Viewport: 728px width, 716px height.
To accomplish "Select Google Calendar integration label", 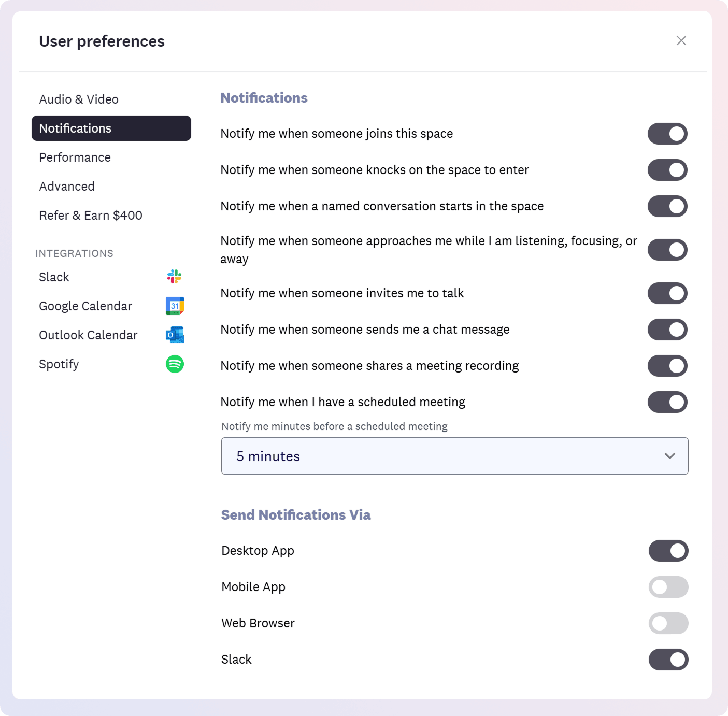I will 85,306.
